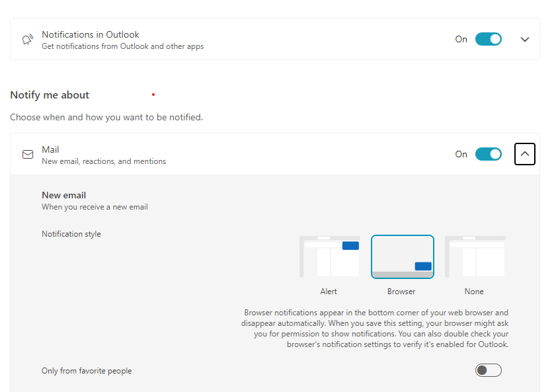The image size is (554, 392).
Task: Click the Notifications in Outlook bell icon
Action: click(x=28, y=39)
